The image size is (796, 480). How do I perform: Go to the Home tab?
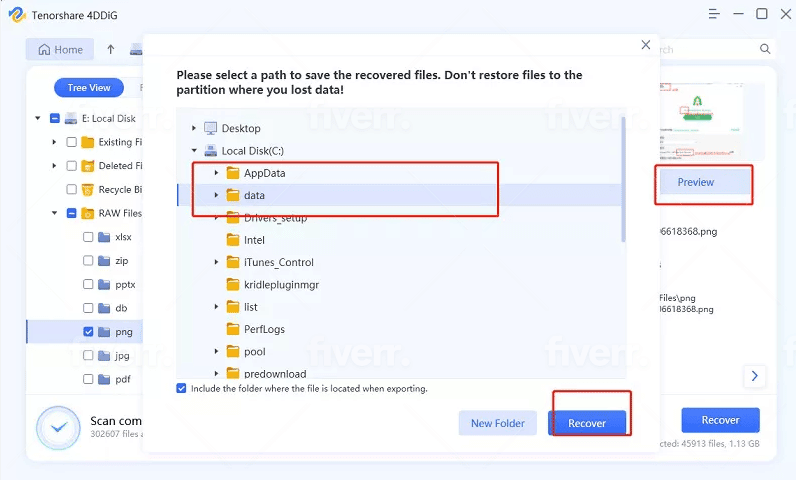tap(60, 49)
